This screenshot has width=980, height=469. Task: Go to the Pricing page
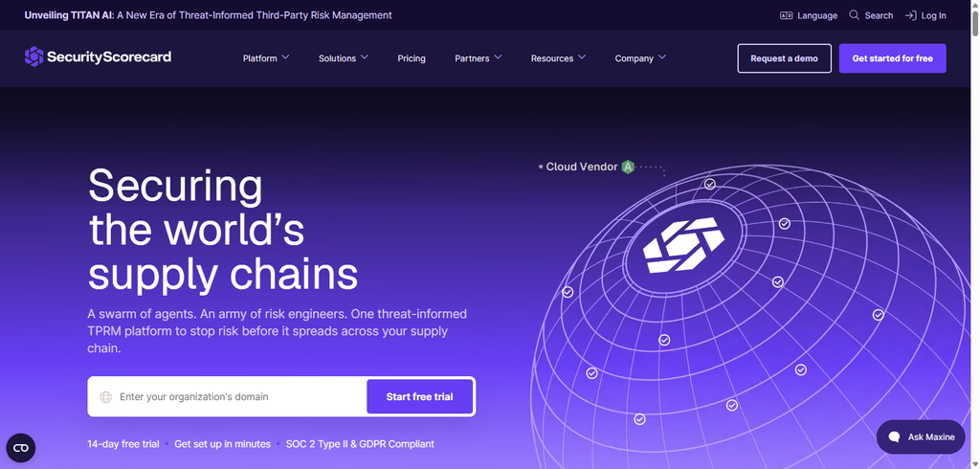pos(412,58)
